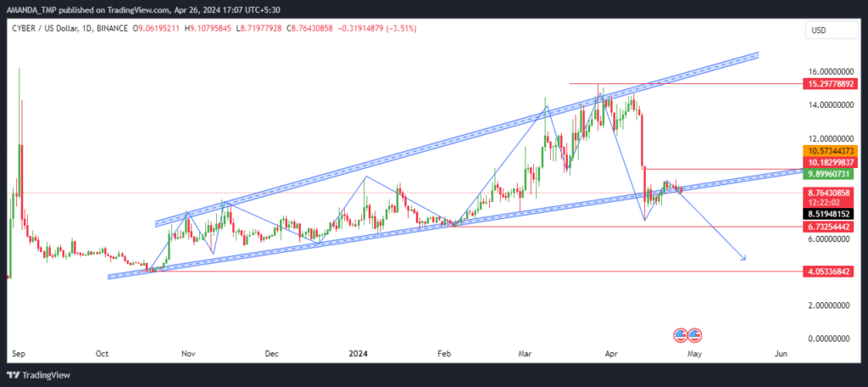Click the open value O9.06195211

point(157,28)
